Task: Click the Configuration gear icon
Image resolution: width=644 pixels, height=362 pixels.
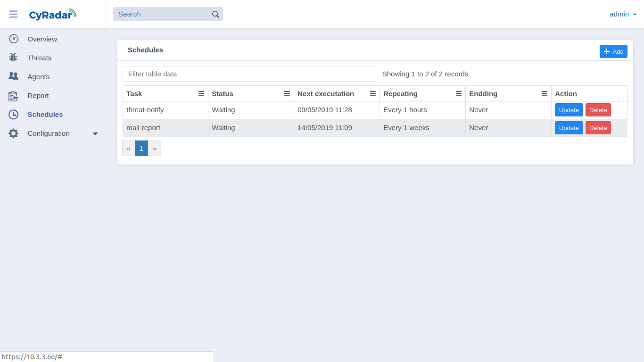Action: pyautogui.click(x=13, y=133)
